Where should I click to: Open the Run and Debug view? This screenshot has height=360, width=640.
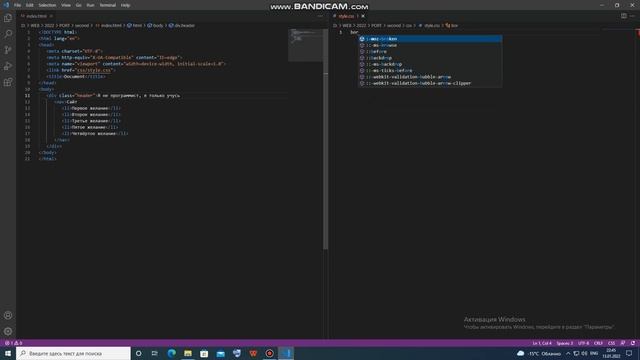coord(8,66)
